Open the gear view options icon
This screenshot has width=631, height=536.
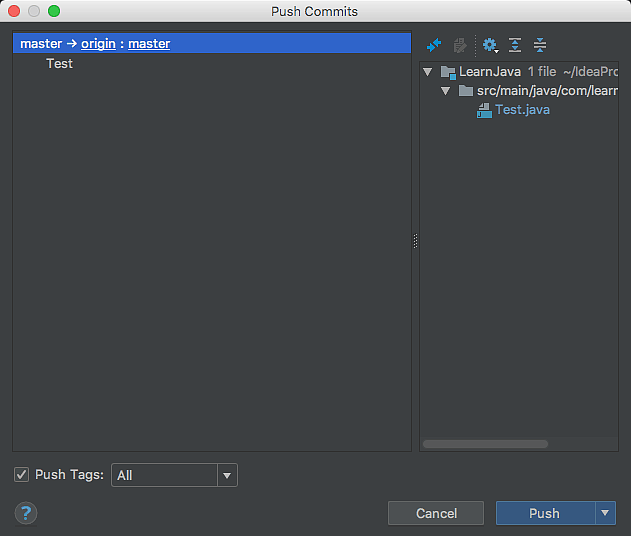point(489,45)
